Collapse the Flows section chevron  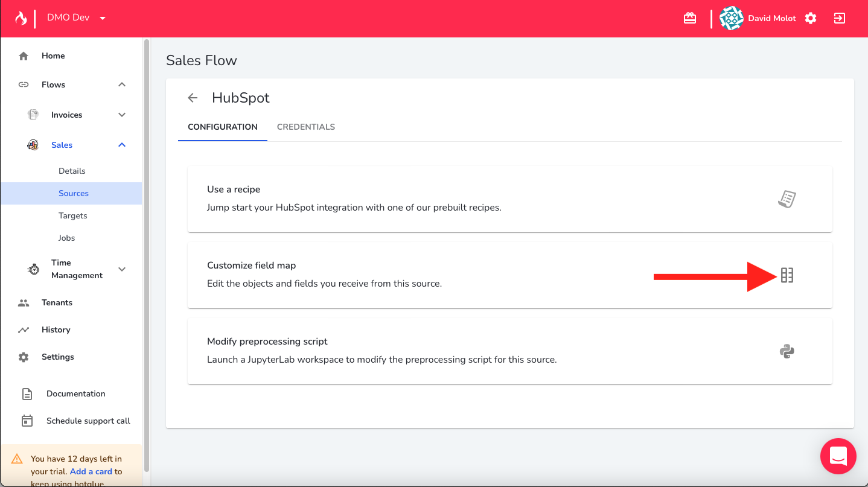122,84
